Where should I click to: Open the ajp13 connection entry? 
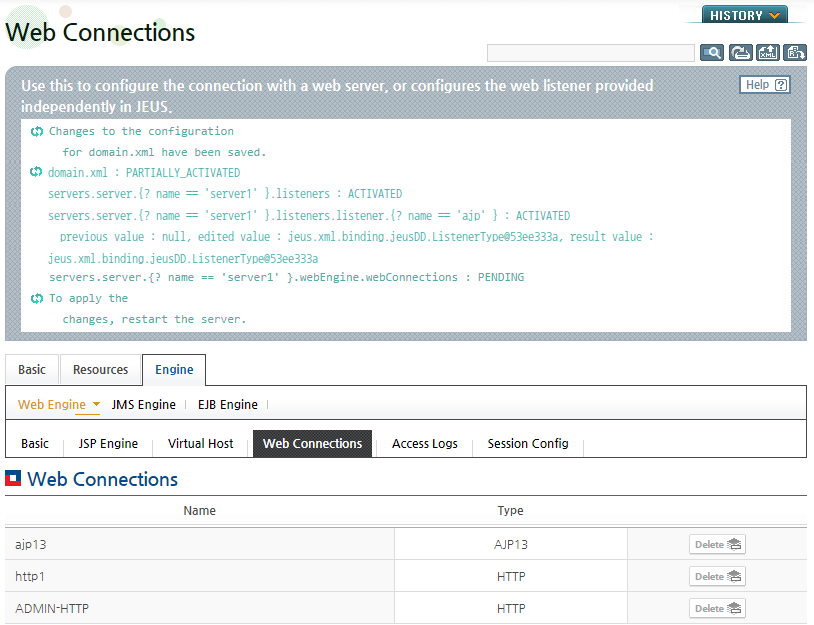(x=31, y=545)
